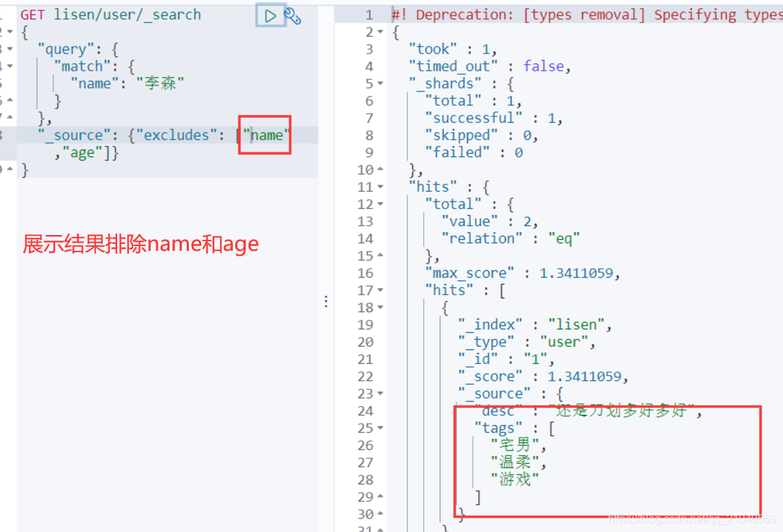
Task: Fold the response root brace on line 2
Action: [x=380, y=32]
